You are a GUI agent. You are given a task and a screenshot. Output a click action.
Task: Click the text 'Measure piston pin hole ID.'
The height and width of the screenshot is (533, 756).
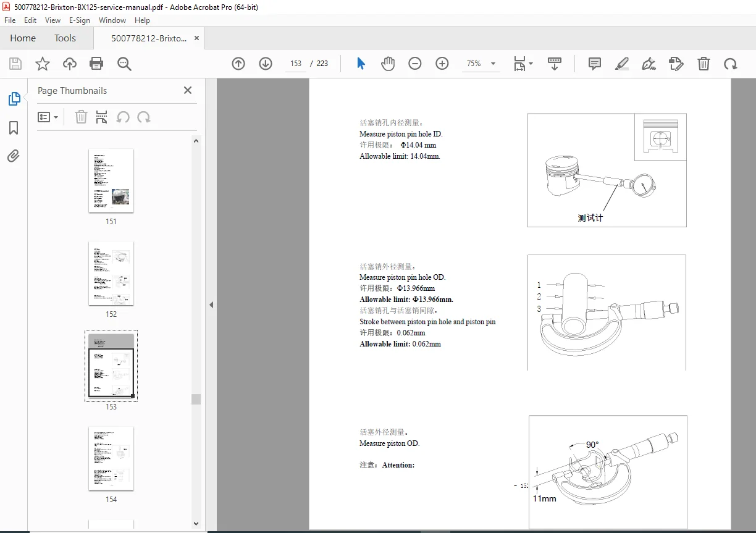click(401, 134)
